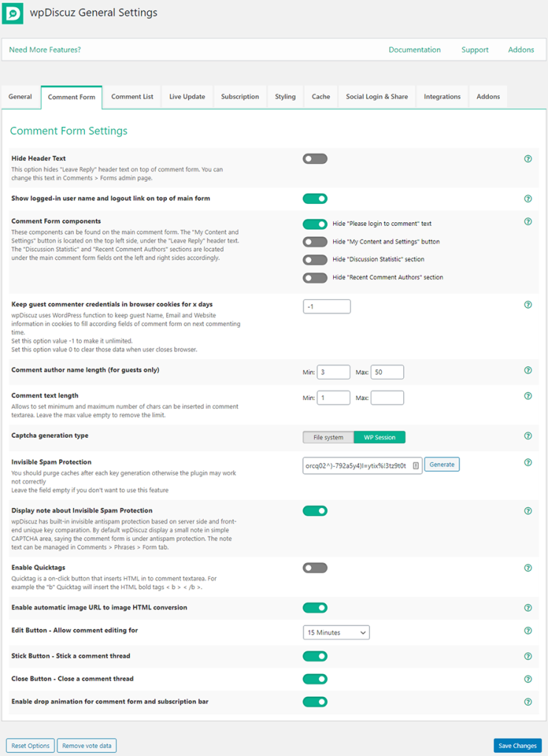
Task: Toggle automatic image URL to HTML conversion
Action: point(315,608)
